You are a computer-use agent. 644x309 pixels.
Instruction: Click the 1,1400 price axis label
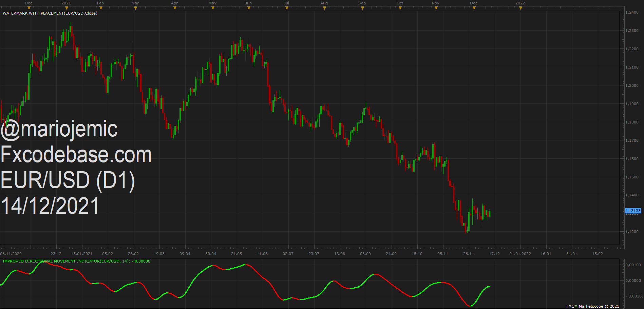click(x=632, y=195)
